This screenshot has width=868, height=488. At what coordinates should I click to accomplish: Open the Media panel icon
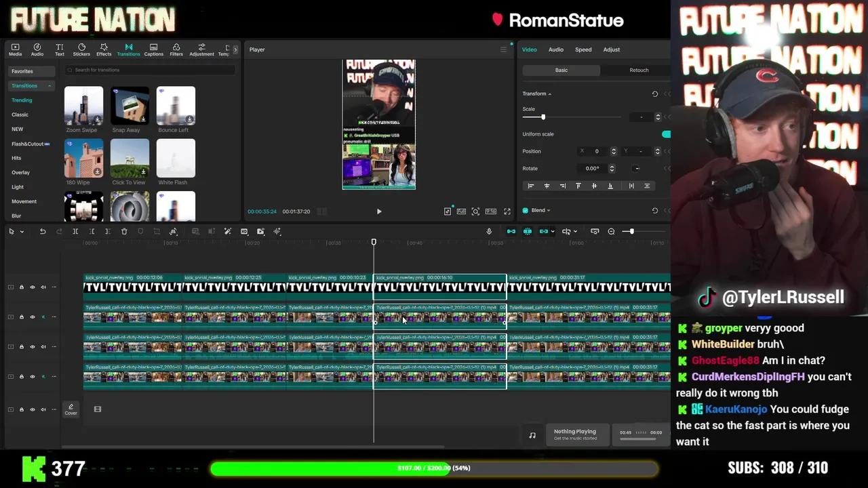tap(15, 49)
